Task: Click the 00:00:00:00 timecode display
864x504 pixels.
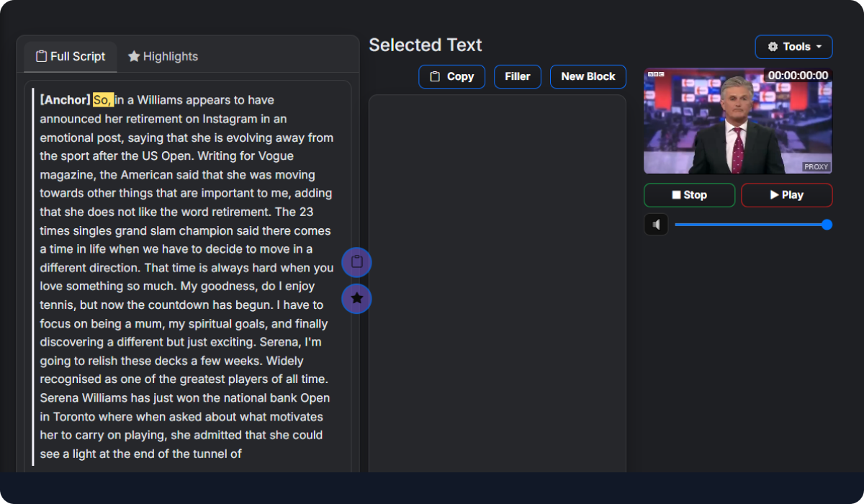Action: pyautogui.click(x=798, y=75)
